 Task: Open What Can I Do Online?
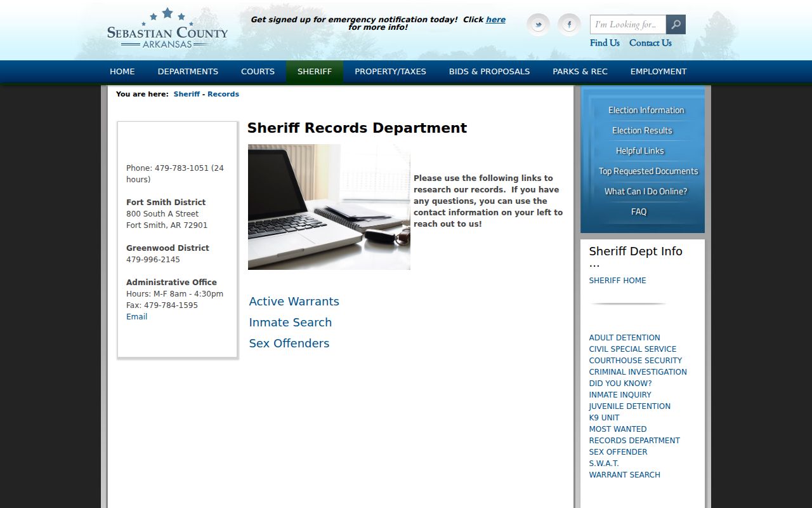point(646,192)
